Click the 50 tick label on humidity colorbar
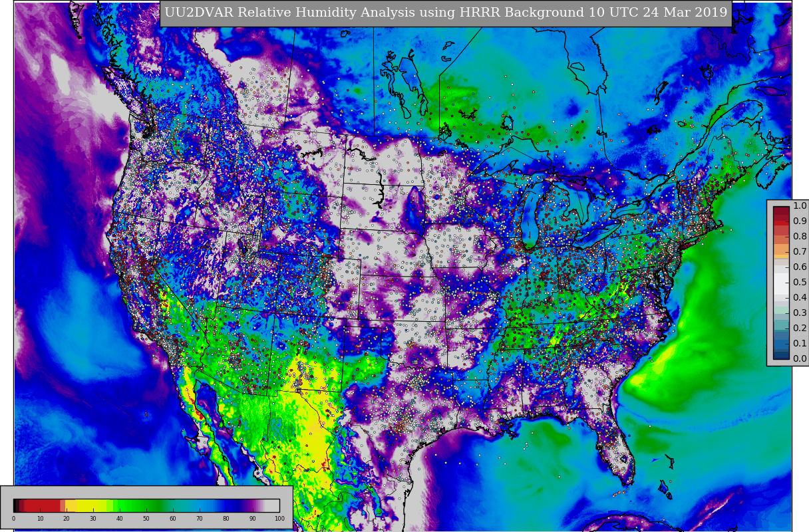Screen dimensions: 809x532 click(146, 519)
